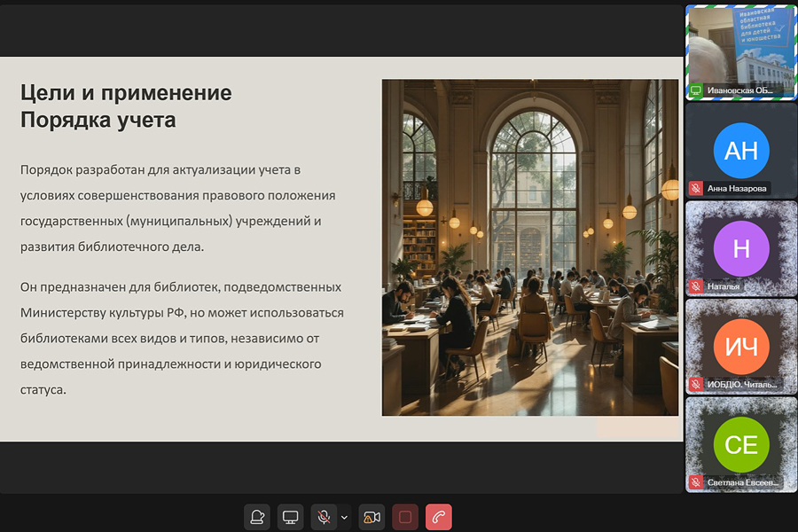Hang up the call with red phone button
Viewport: 798px width, 532px height.
tap(439, 517)
